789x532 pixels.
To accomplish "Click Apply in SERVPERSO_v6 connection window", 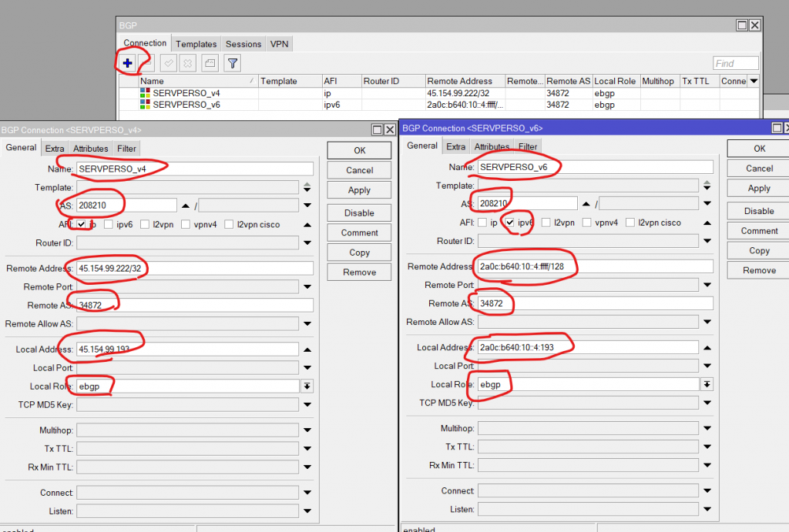I will click(759, 188).
